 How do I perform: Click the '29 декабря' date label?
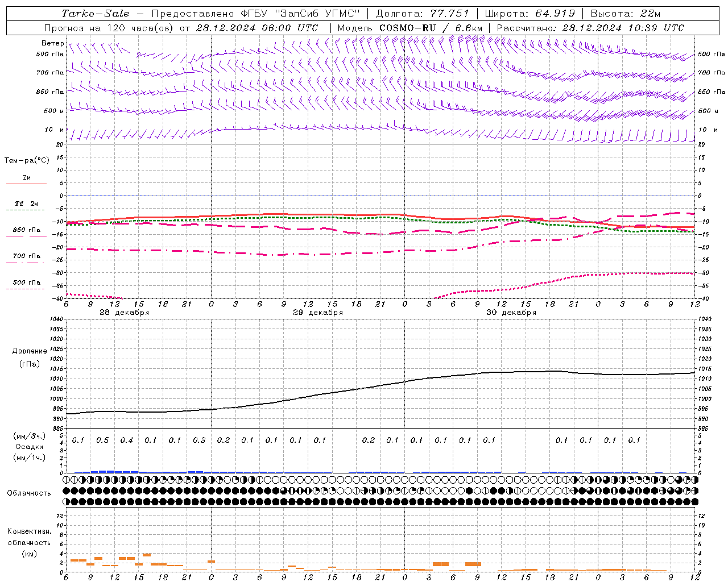[318, 313]
